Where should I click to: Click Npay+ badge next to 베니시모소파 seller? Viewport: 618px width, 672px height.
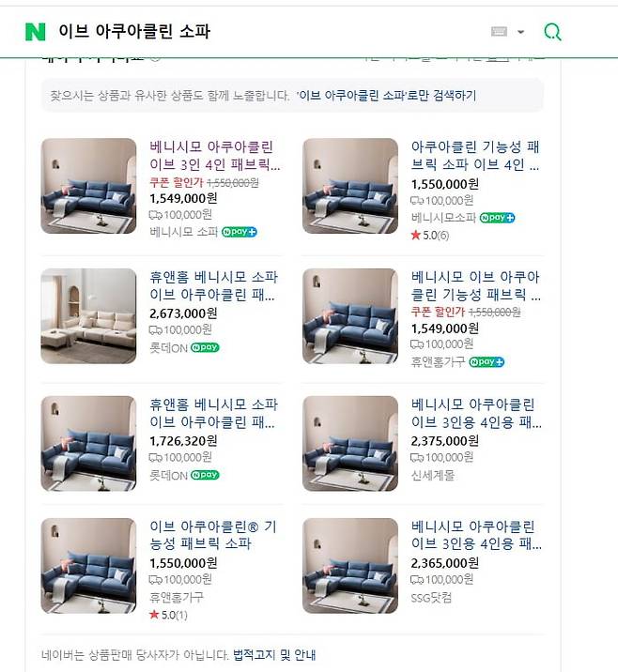coord(498,218)
